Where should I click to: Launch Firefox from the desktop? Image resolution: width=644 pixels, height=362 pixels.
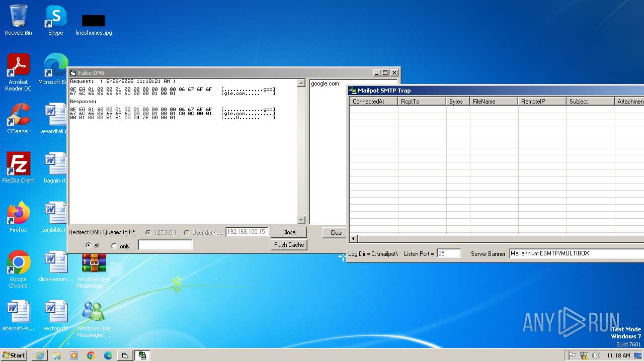[x=18, y=217]
